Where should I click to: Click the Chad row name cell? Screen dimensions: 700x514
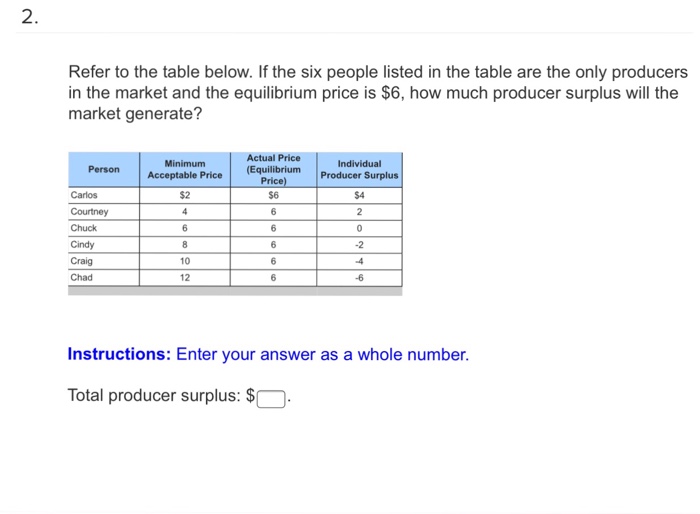point(104,278)
